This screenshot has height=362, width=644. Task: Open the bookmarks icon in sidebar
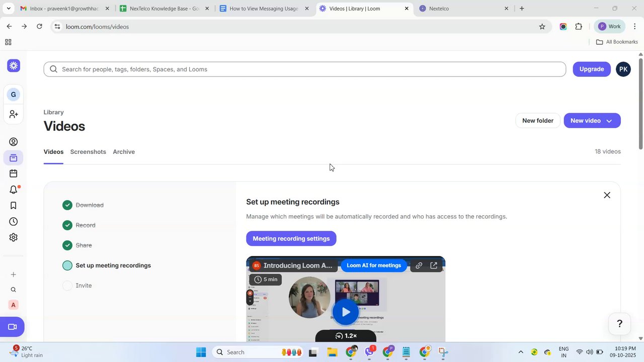pos(14,206)
